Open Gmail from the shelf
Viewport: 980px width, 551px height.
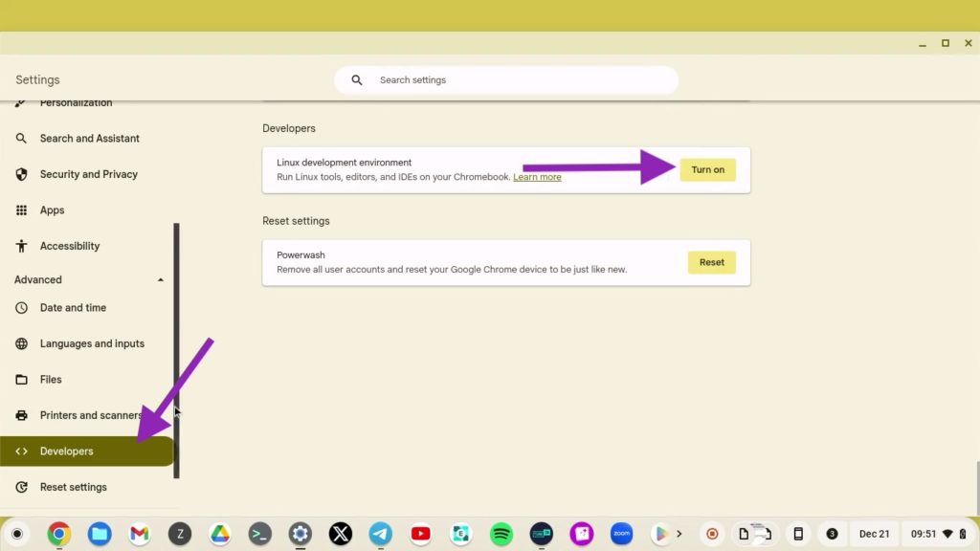[140, 534]
